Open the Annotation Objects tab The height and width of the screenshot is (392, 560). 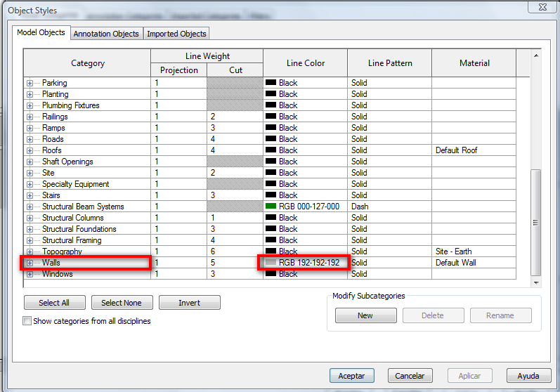106,34
